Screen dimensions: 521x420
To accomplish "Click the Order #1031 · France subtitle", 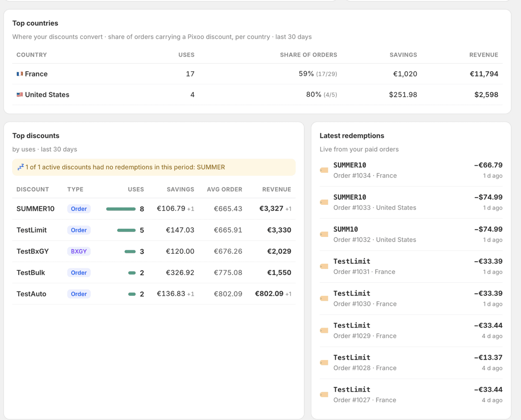I will pyautogui.click(x=364, y=272).
